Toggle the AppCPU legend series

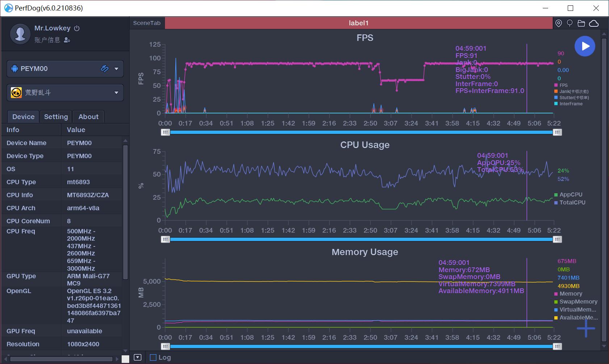tap(568, 195)
